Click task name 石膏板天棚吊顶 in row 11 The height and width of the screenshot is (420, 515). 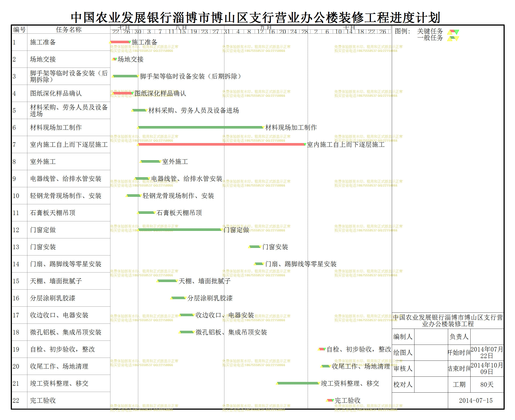coord(53,213)
